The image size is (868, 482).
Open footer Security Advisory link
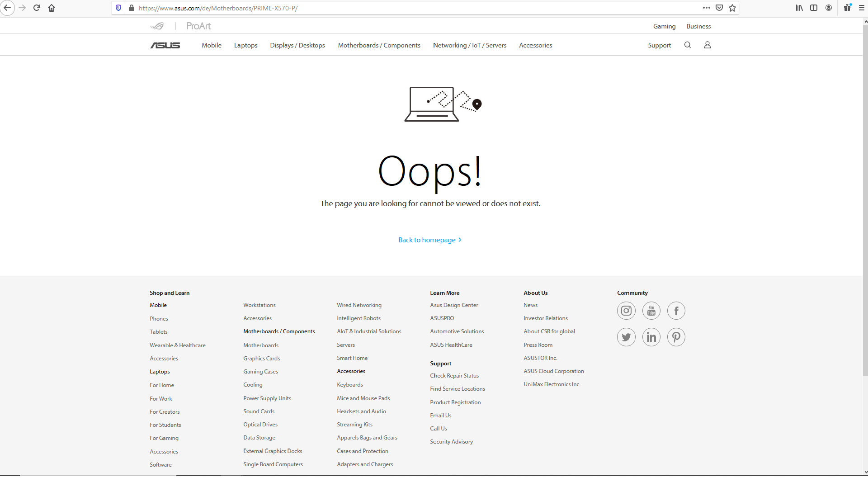click(451, 441)
